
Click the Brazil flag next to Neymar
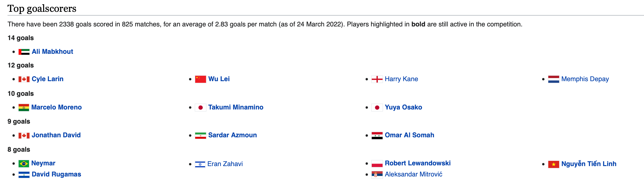point(24,163)
